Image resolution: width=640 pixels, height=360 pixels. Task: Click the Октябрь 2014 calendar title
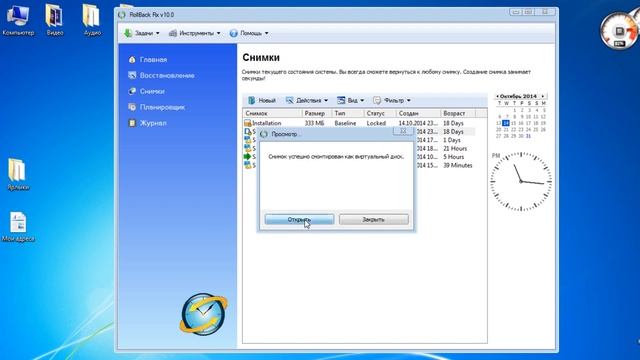click(518, 96)
